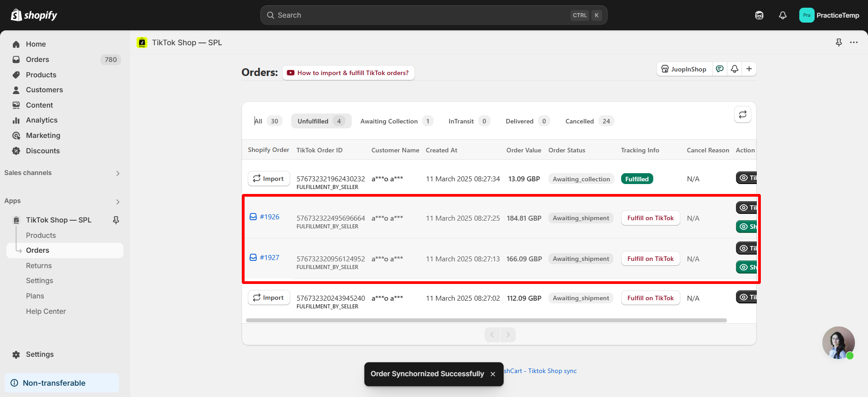Switch to the Cancelled tab

tap(589, 121)
